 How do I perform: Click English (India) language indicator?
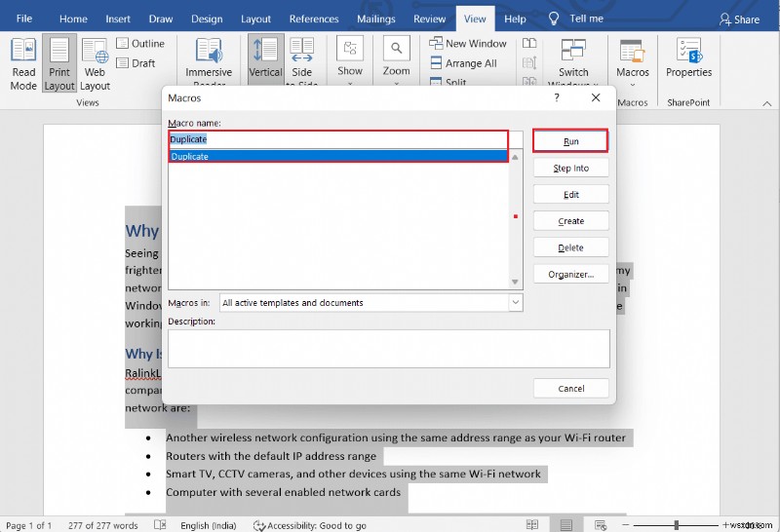coord(208,525)
